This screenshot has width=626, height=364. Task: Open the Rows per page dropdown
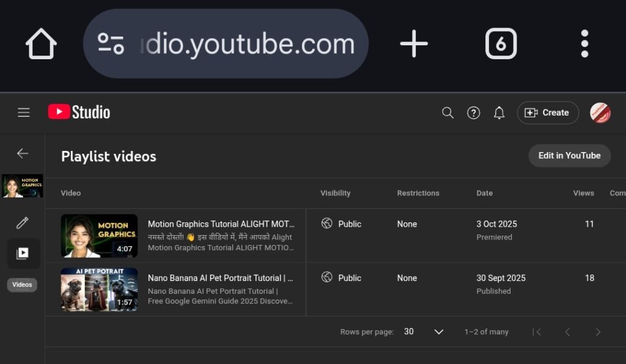click(438, 331)
